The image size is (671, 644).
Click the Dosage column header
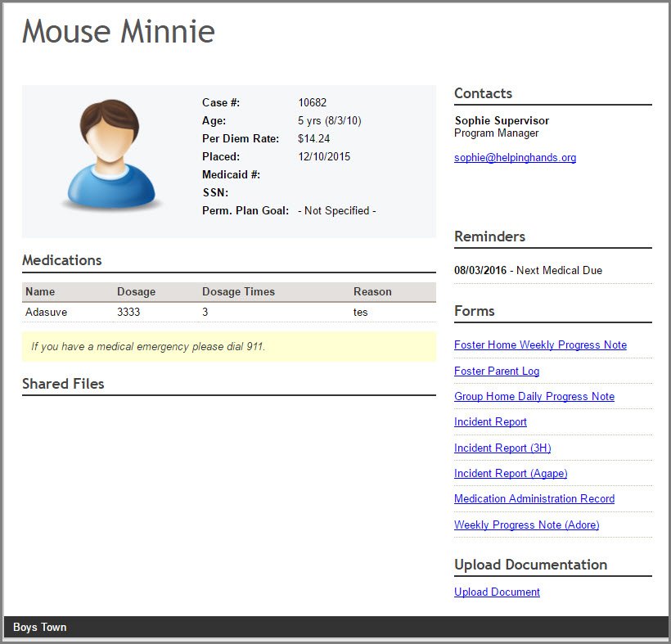click(x=136, y=292)
